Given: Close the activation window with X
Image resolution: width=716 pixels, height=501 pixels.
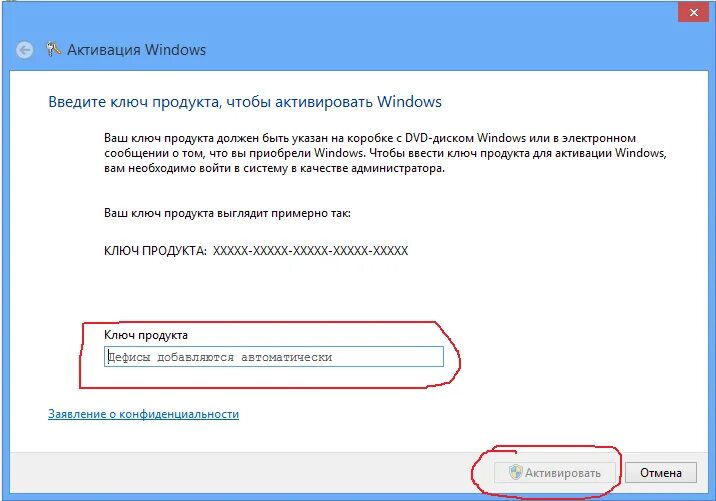Looking at the screenshot, I should (x=694, y=12).
